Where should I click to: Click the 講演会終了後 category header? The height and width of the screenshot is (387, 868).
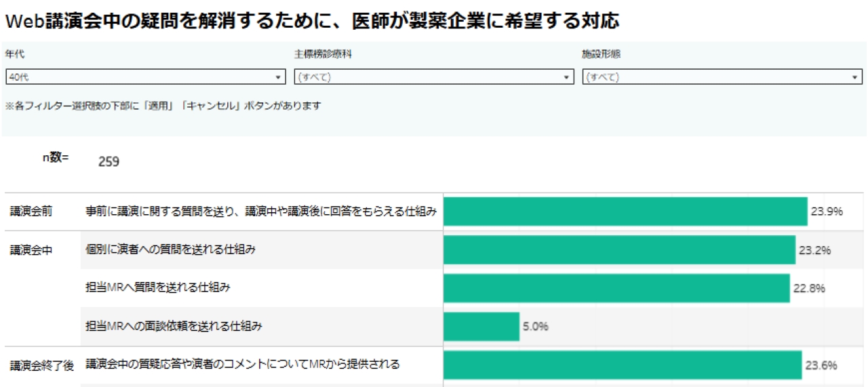(x=41, y=366)
